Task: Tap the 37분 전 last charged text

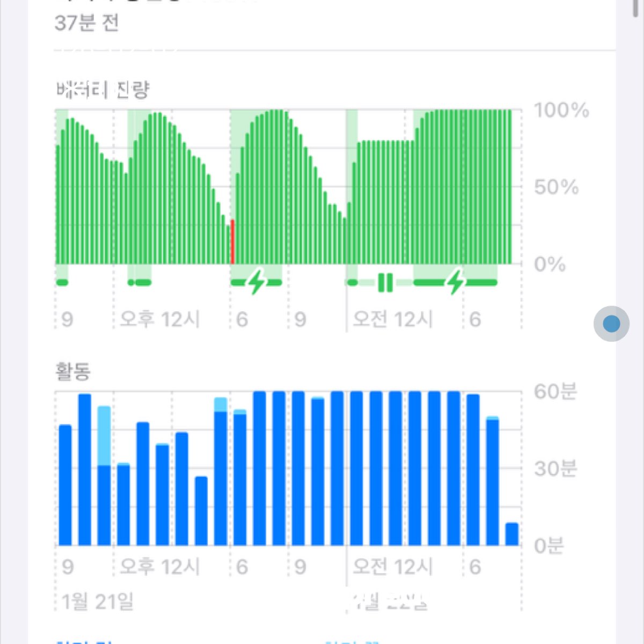Action: 86,23
